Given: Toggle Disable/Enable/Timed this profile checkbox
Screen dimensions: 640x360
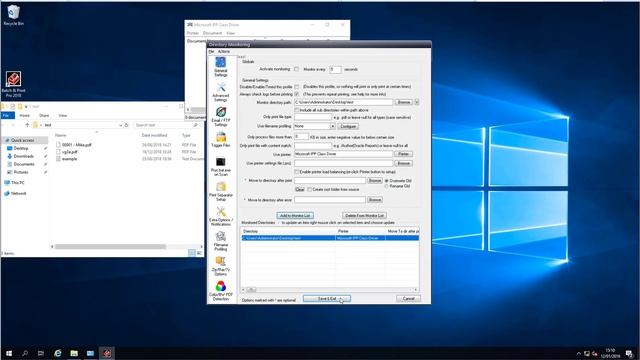Looking at the screenshot, I should (x=296, y=87).
